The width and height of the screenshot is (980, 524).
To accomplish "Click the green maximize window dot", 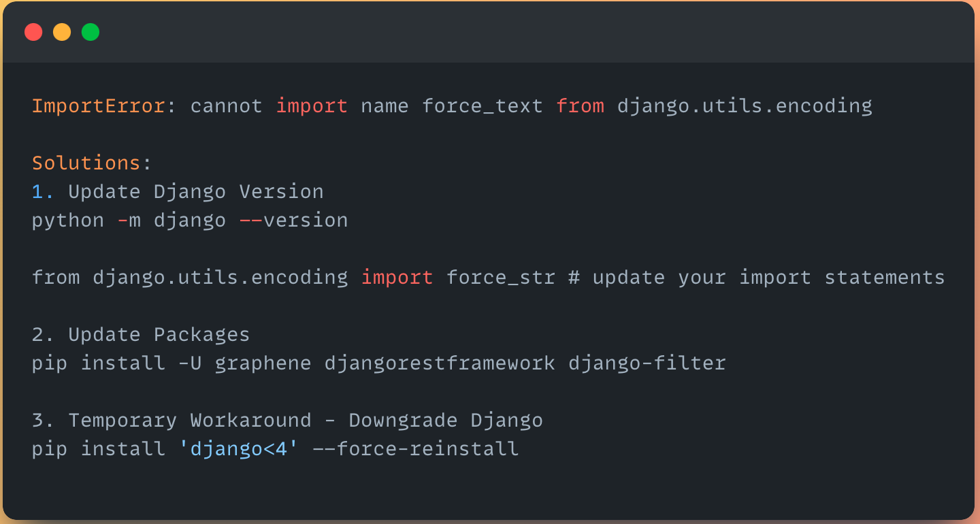I will (91, 32).
